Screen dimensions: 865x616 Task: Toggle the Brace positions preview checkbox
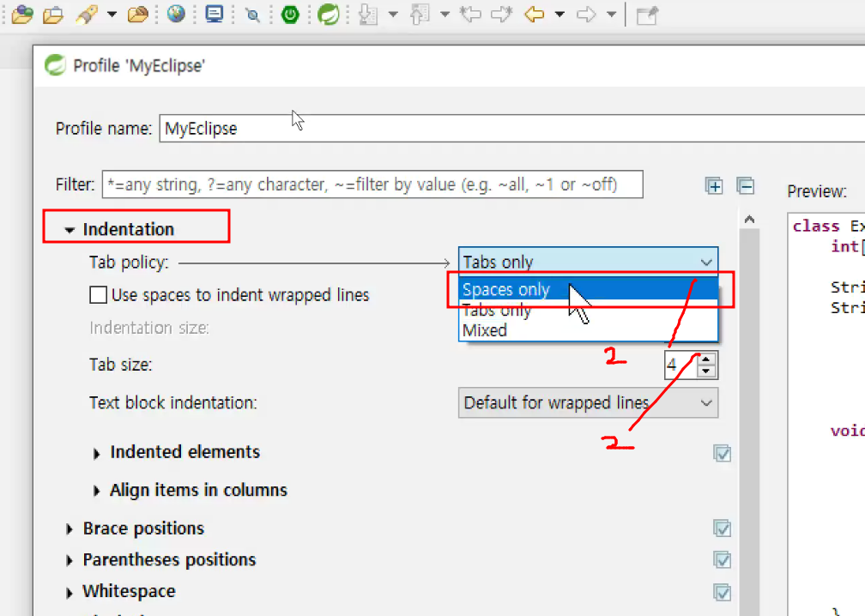pos(722,528)
